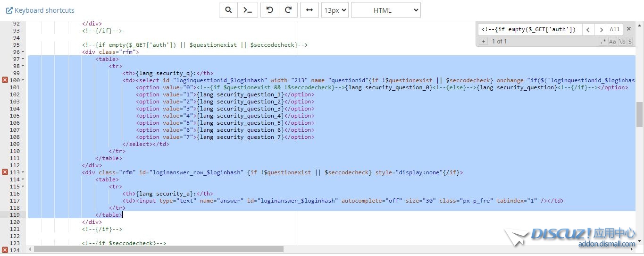Jump to the next search match

pyautogui.click(x=601, y=29)
